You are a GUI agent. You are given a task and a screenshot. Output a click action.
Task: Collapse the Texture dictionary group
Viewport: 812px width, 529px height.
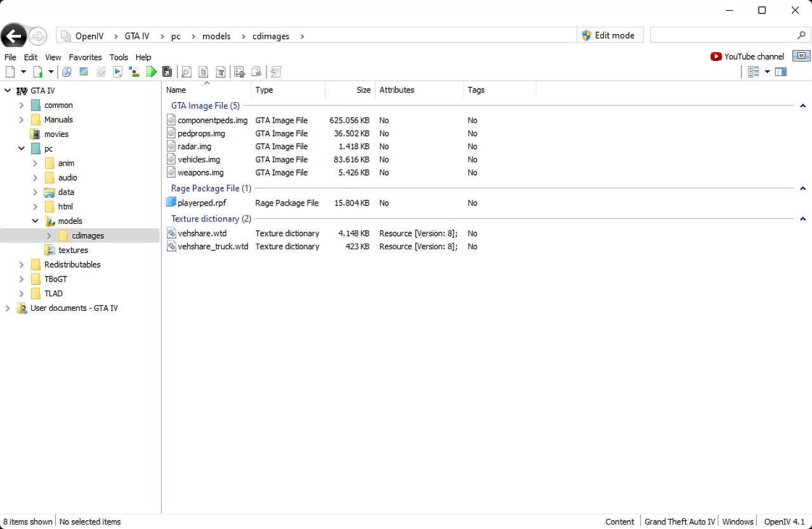click(x=802, y=219)
